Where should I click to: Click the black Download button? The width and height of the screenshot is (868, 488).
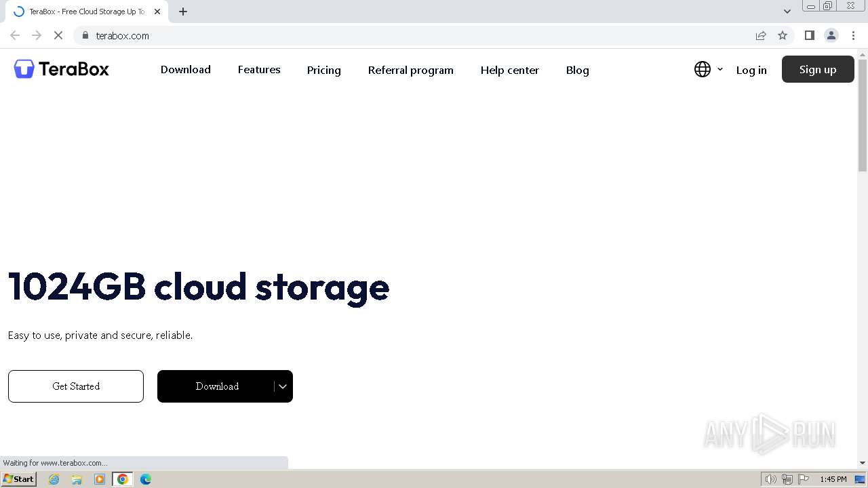[x=216, y=386]
